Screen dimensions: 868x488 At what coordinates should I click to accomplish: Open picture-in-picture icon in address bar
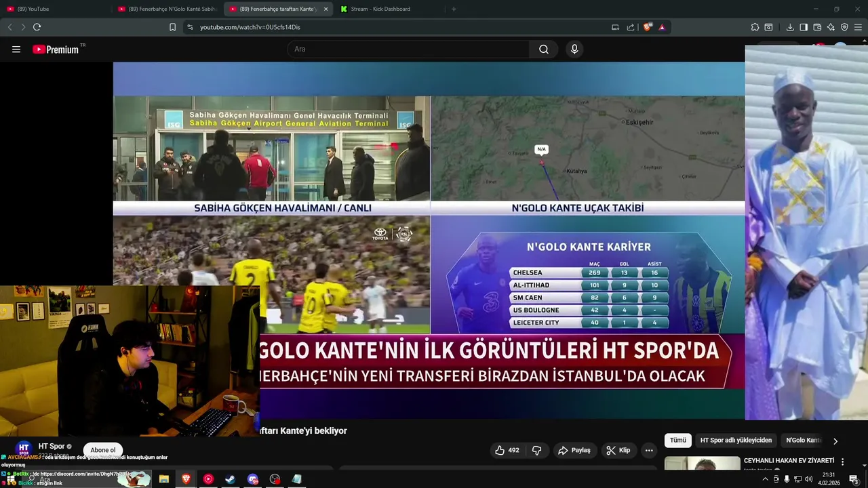pyautogui.click(x=615, y=27)
